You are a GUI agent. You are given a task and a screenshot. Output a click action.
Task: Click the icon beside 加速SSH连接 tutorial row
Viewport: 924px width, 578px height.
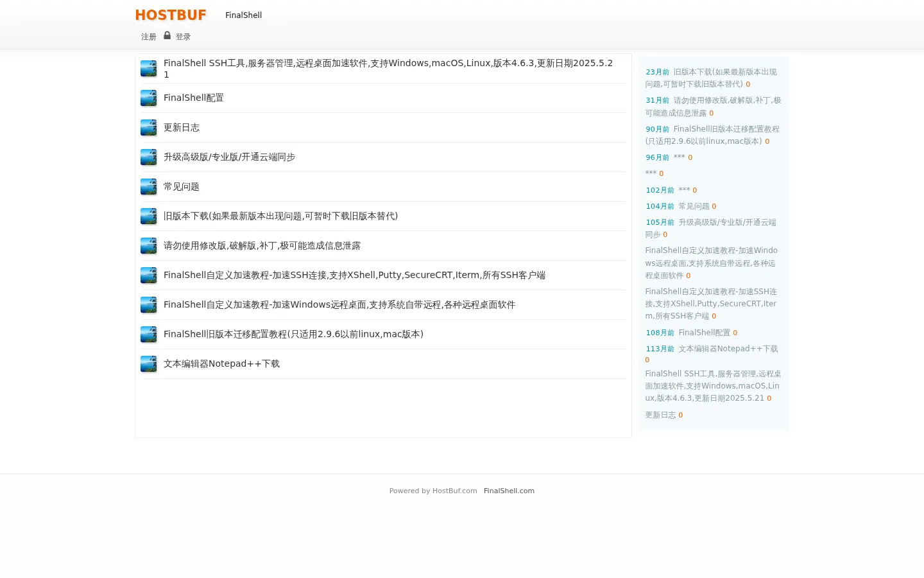pos(149,276)
